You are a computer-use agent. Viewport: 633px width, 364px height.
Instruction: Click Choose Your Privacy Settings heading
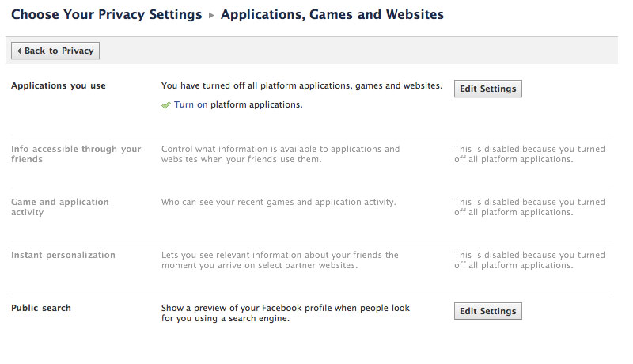point(107,14)
